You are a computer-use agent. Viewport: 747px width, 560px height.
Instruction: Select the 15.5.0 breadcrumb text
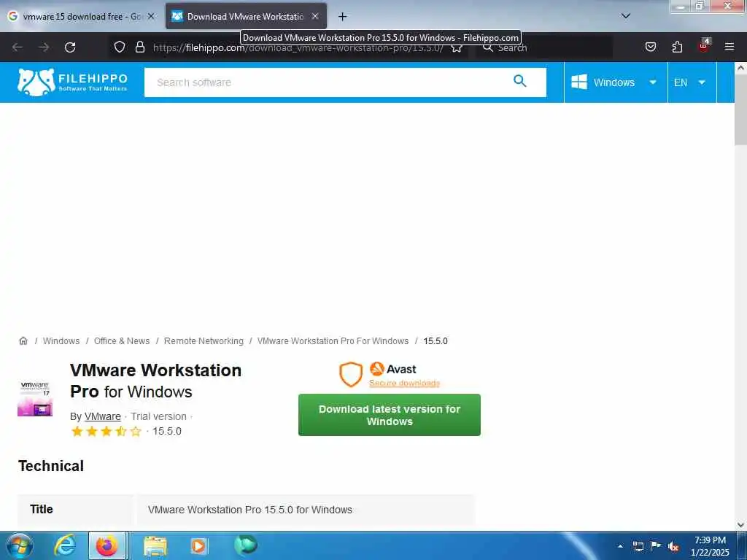(436, 341)
